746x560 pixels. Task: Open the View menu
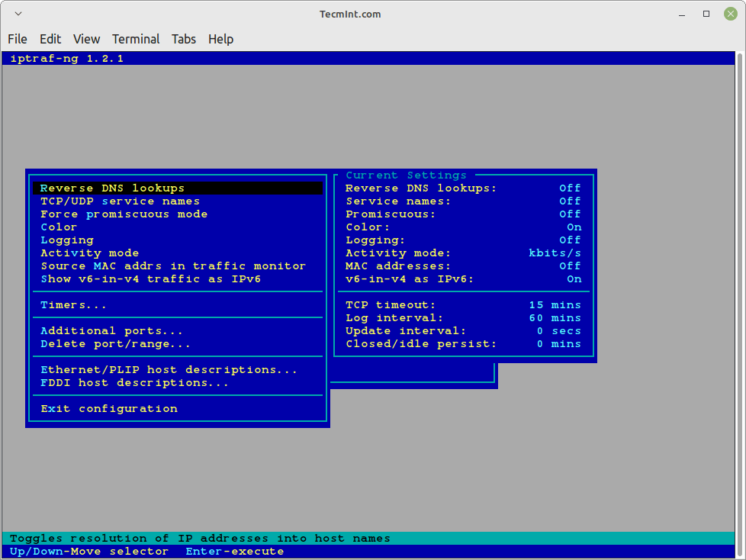(86, 39)
